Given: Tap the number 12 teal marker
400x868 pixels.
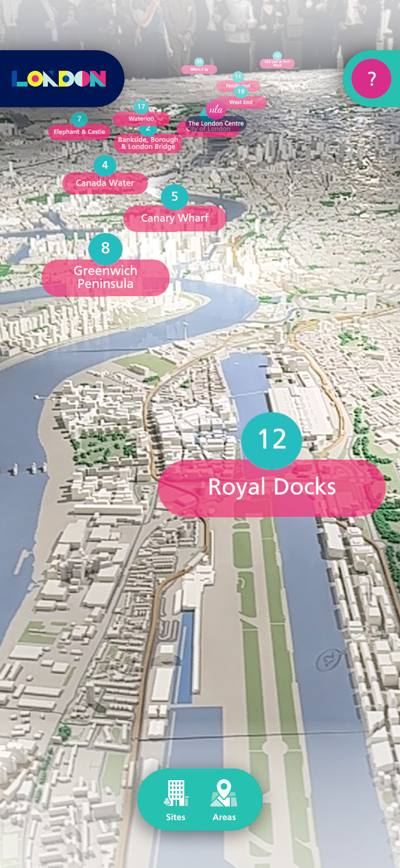Looking at the screenshot, I should [x=272, y=440].
